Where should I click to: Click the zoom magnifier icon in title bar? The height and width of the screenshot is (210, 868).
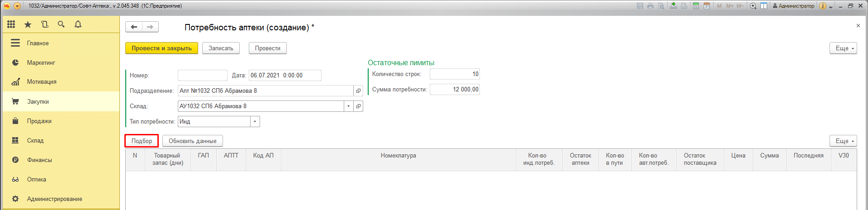(753, 6)
